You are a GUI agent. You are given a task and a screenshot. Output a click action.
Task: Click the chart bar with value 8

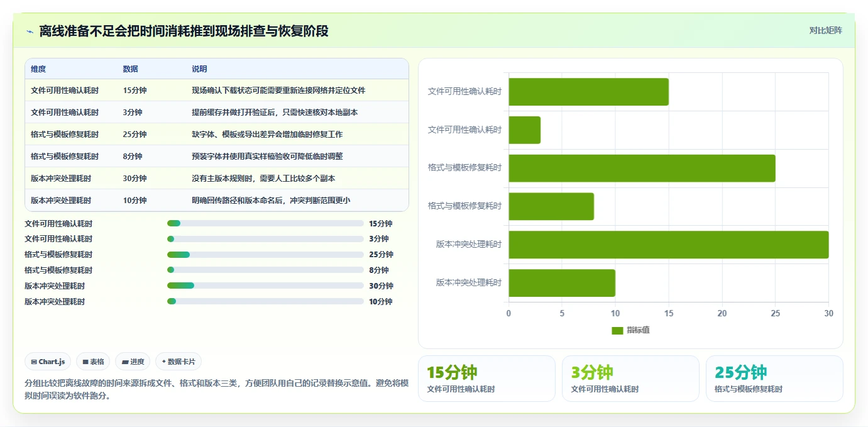pos(551,206)
